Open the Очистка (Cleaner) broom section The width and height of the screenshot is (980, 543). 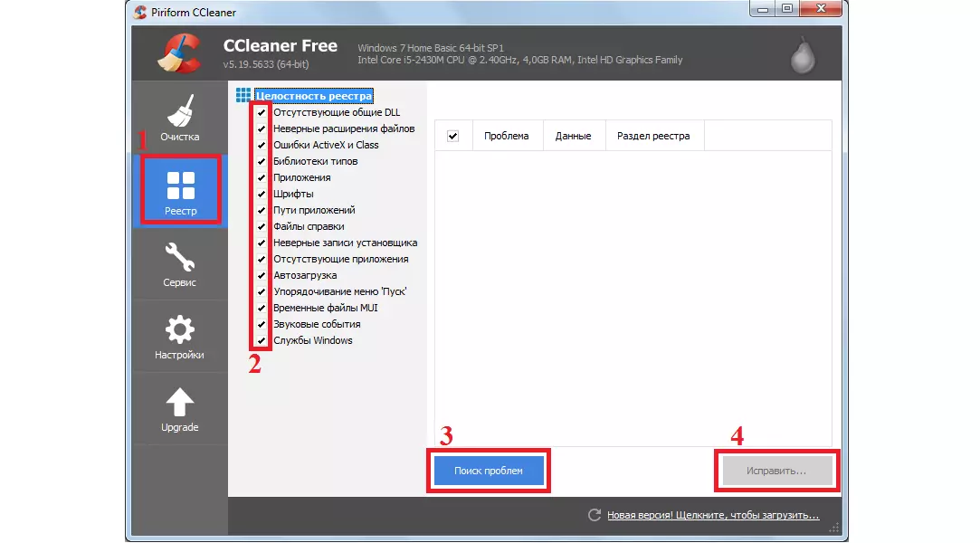point(180,117)
